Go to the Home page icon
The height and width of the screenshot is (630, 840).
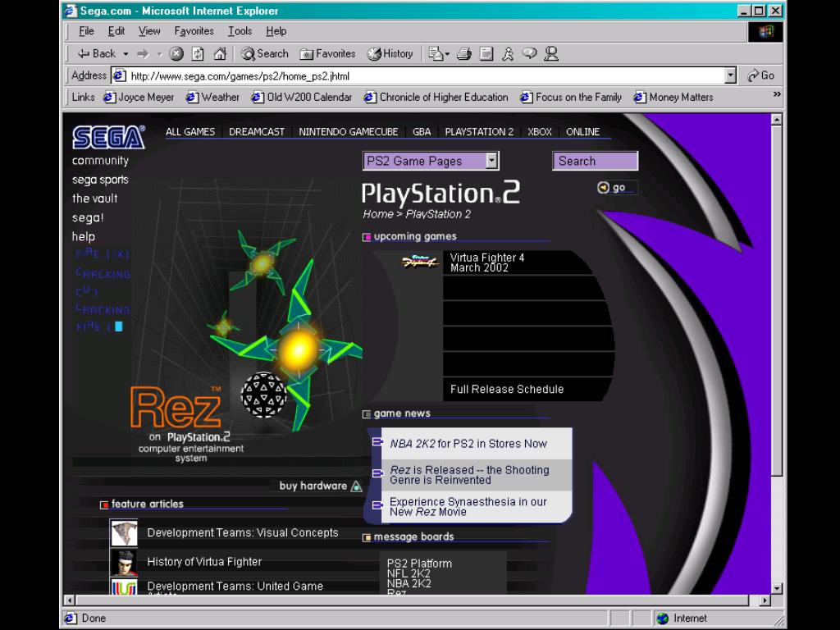pos(220,53)
